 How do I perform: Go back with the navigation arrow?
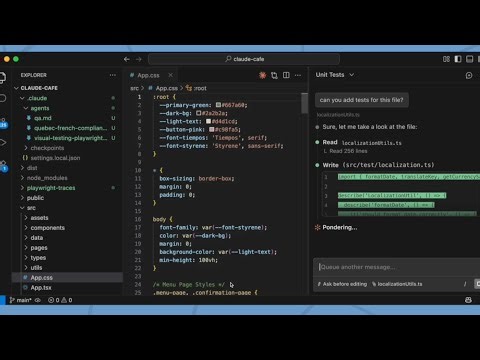[127, 59]
